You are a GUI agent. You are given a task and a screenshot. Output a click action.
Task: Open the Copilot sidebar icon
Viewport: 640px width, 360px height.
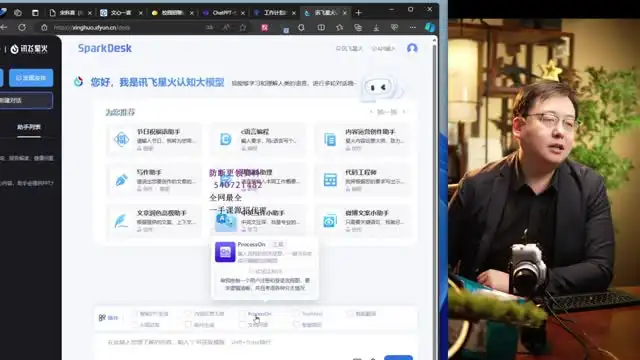pos(429,27)
